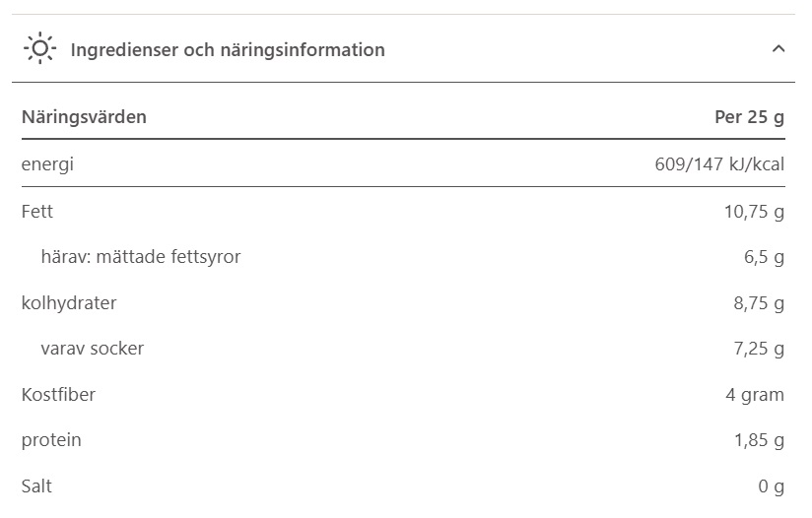812x518 pixels.
Task: Select the 'varav socker' sub-row label
Action: coord(93,349)
